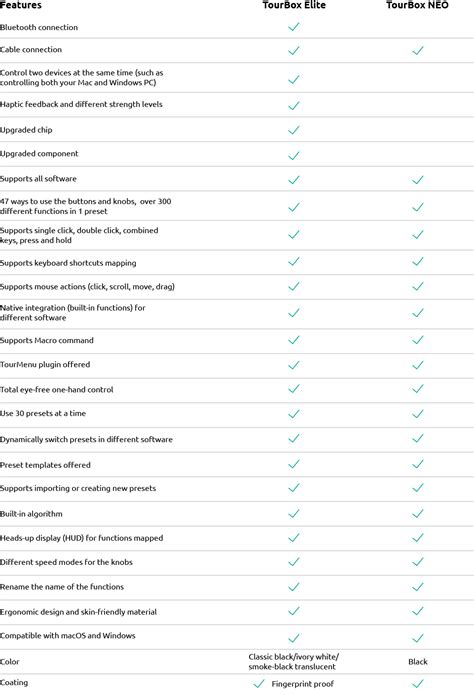Click the Haptic feedback checkmark for TourBox Elite
Screen dimensions: 474x695
(x=294, y=105)
